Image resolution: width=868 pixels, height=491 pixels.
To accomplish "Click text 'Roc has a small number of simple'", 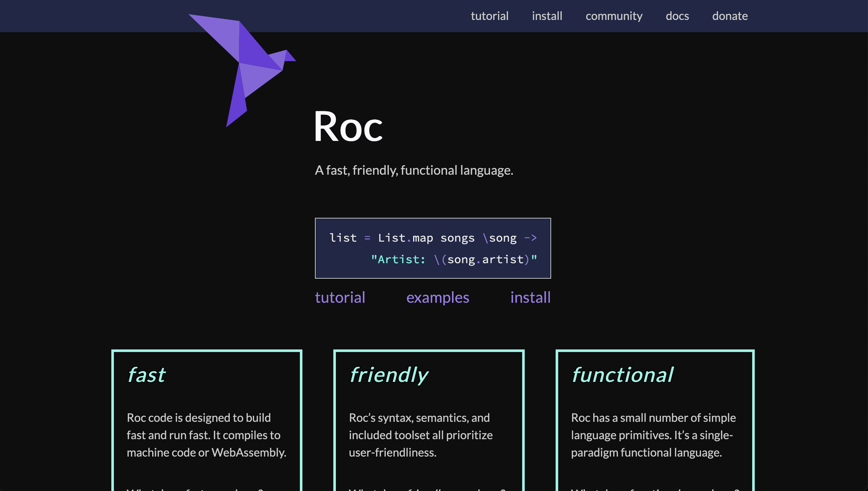I will 653,418.
